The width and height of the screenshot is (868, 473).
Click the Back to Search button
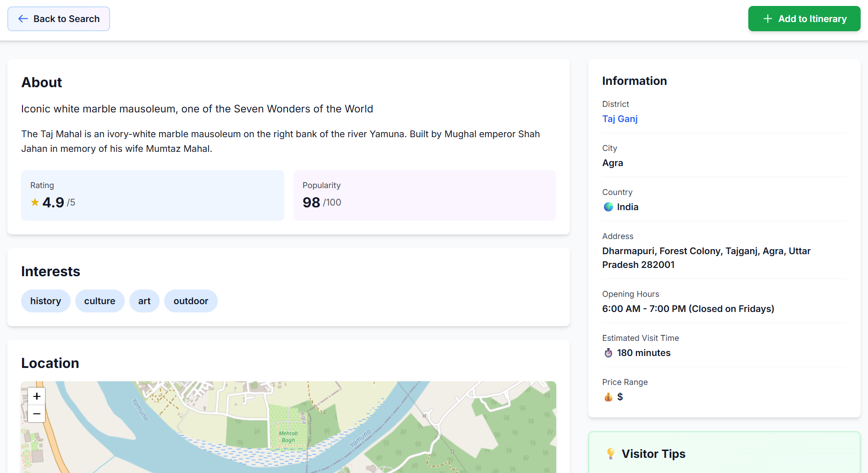59,19
